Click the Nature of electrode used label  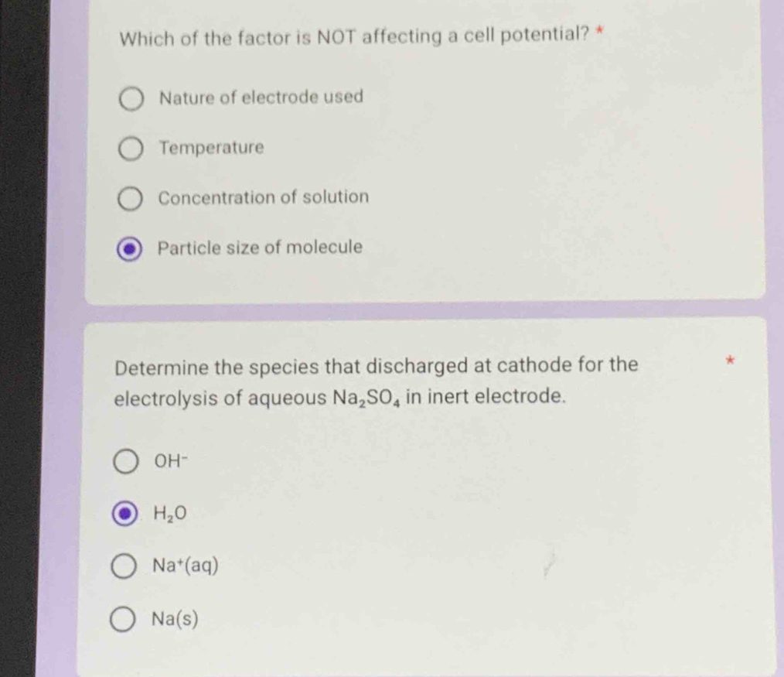click(x=261, y=97)
